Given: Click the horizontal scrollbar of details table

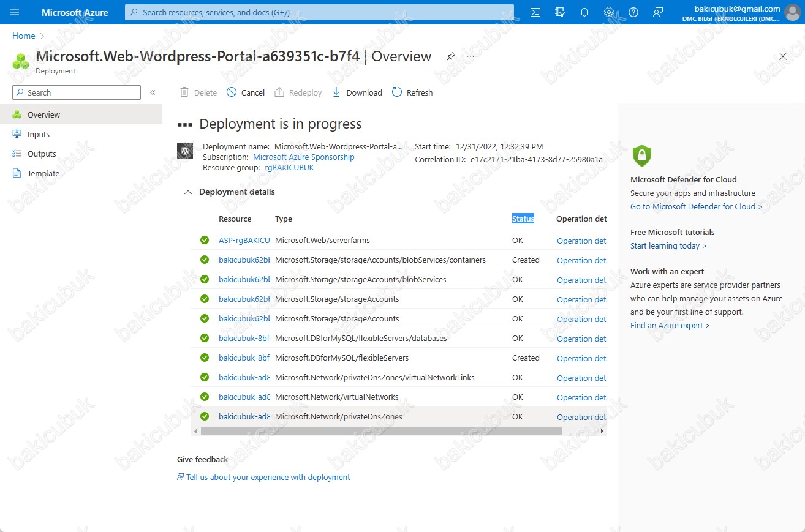Looking at the screenshot, I should (x=381, y=431).
